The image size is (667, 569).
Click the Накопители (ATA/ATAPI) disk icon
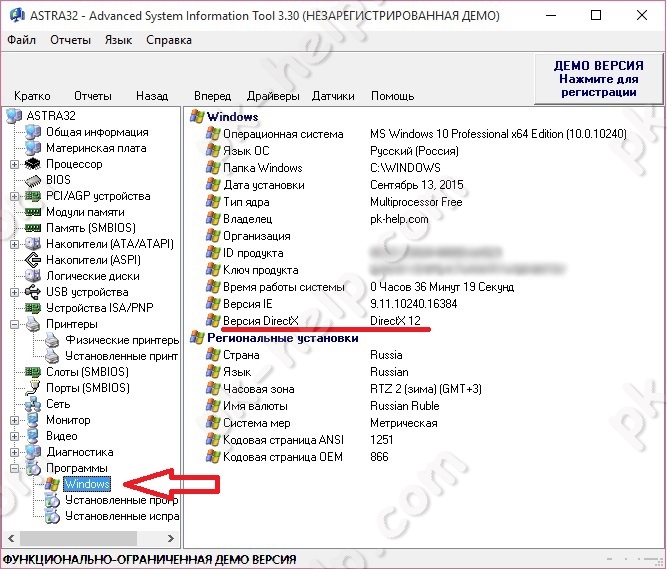[33, 244]
